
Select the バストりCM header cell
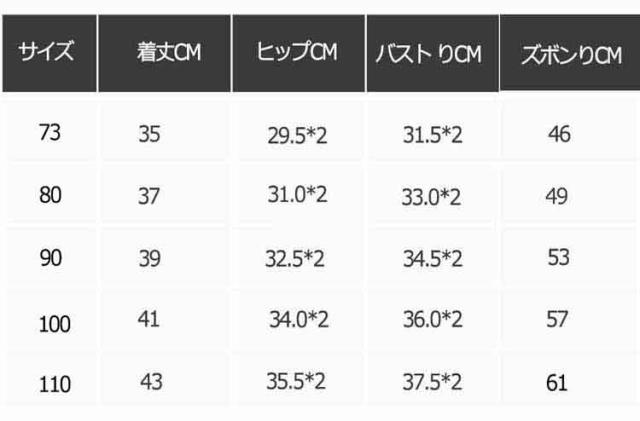430,54
